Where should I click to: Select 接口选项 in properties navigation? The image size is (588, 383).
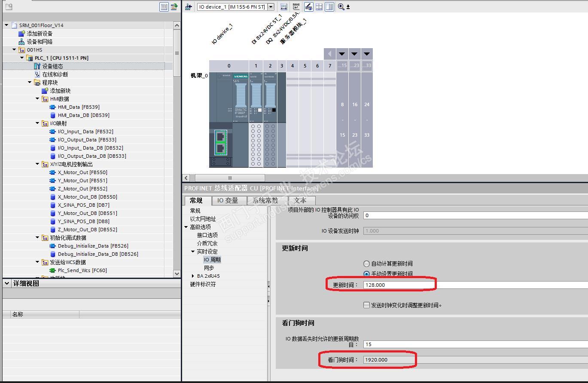coord(207,235)
